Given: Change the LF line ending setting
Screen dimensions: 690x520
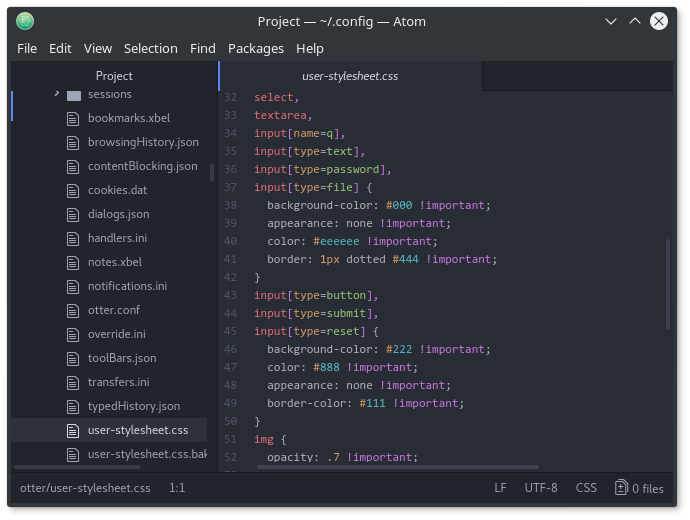Looking at the screenshot, I should click(x=500, y=488).
